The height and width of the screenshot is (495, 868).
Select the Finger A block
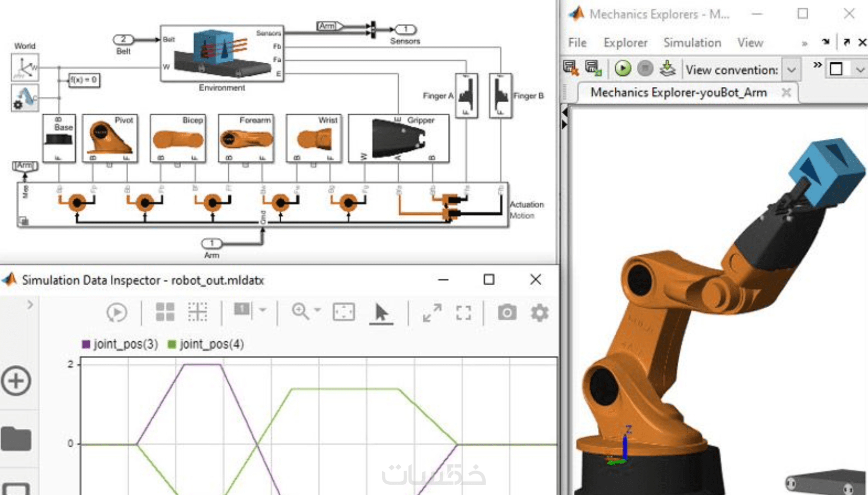(467, 95)
